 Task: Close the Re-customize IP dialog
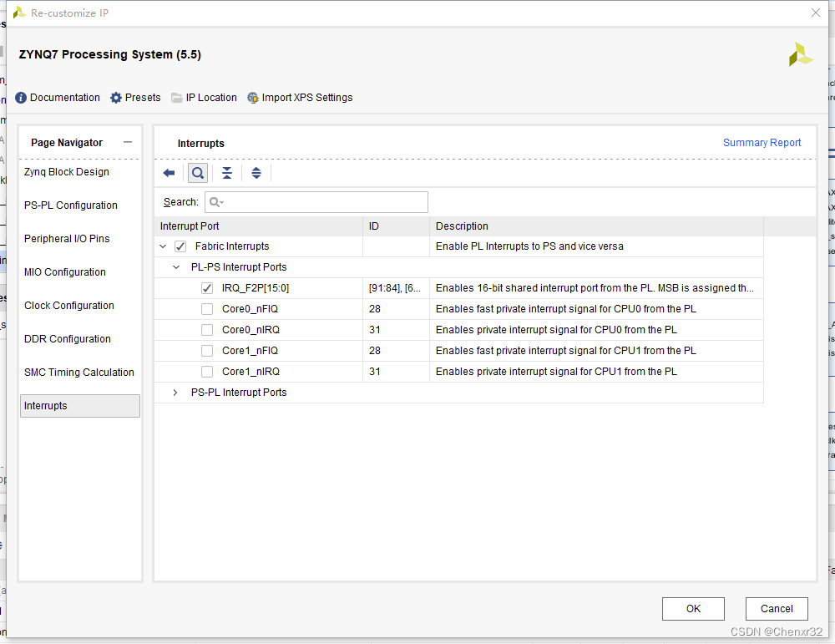click(x=815, y=13)
